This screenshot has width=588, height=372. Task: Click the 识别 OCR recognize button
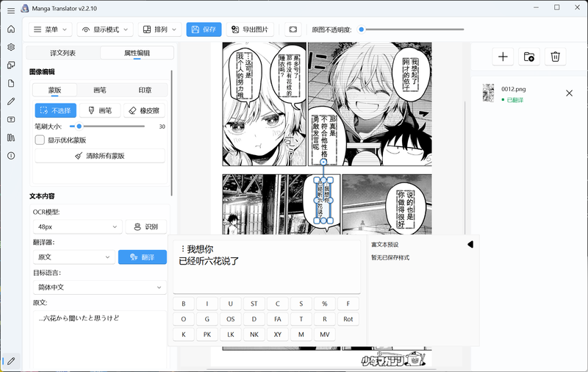point(146,226)
